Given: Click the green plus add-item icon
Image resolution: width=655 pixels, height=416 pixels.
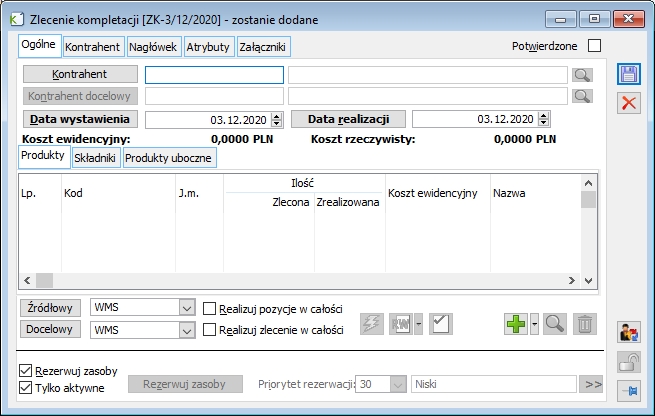Looking at the screenshot, I should coord(516,323).
